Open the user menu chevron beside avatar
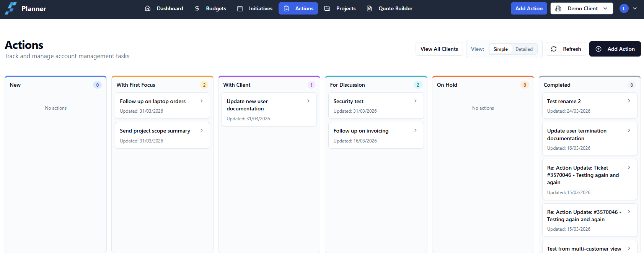 pos(635,8)
